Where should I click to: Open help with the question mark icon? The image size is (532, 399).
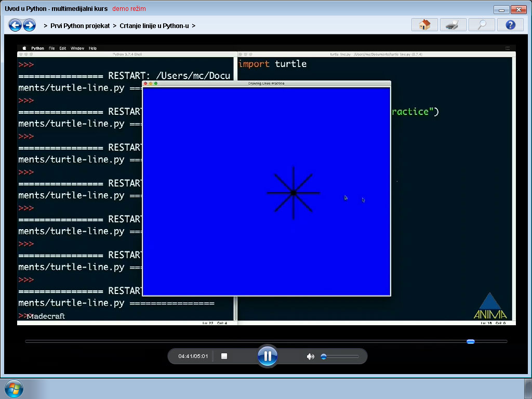[510, 25]
